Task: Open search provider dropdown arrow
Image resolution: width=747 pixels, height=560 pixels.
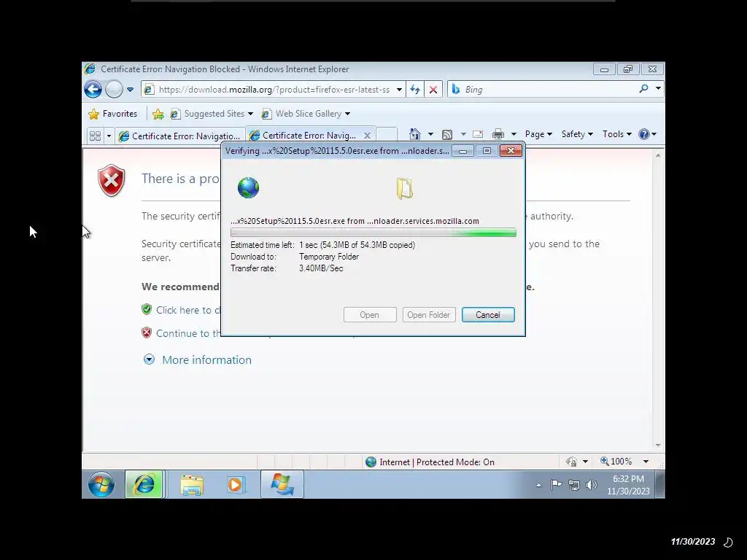Action: pos(658,88)
